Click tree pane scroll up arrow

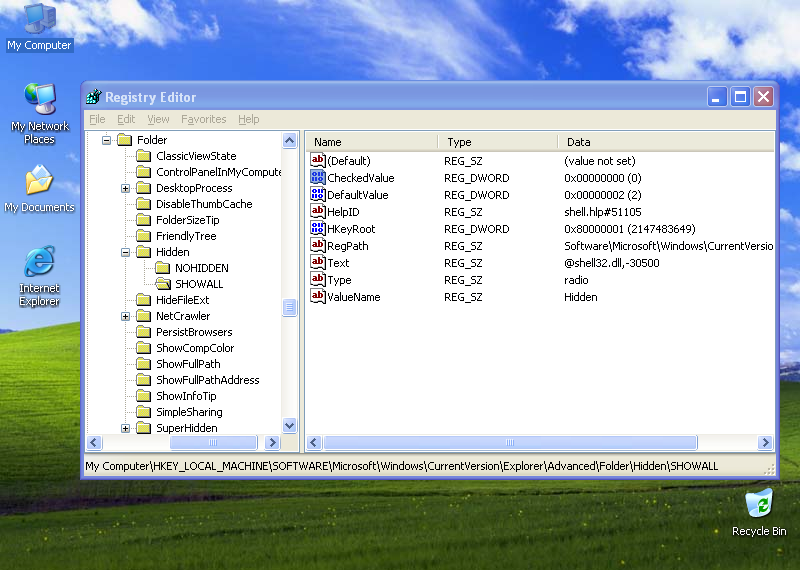click(289, 140)
